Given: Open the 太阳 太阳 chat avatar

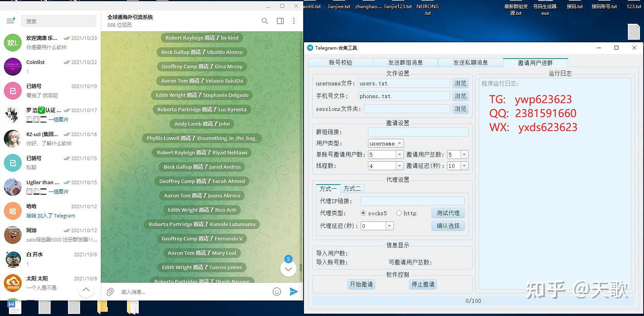Looking at the screenshot, I should pos(13,283).
